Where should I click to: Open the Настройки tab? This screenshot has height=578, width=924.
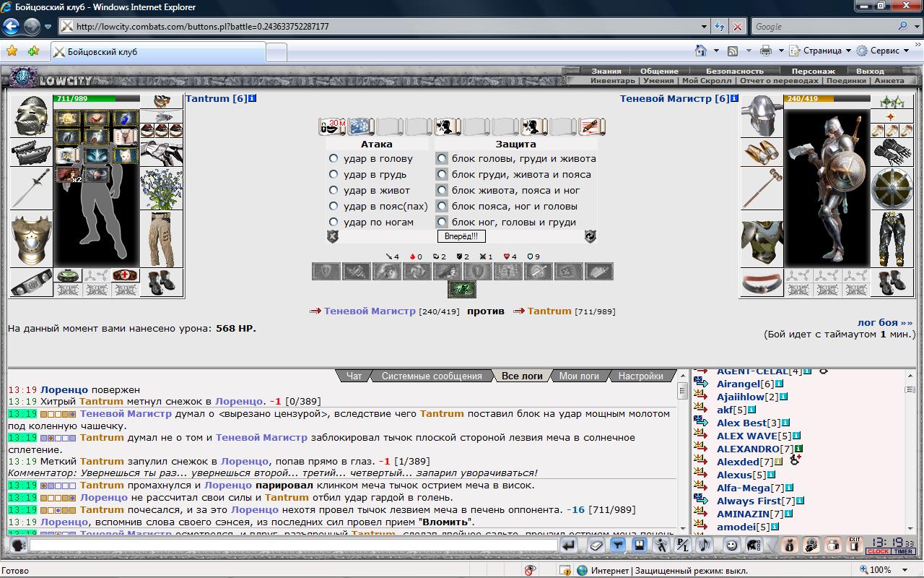pos(641,376)
